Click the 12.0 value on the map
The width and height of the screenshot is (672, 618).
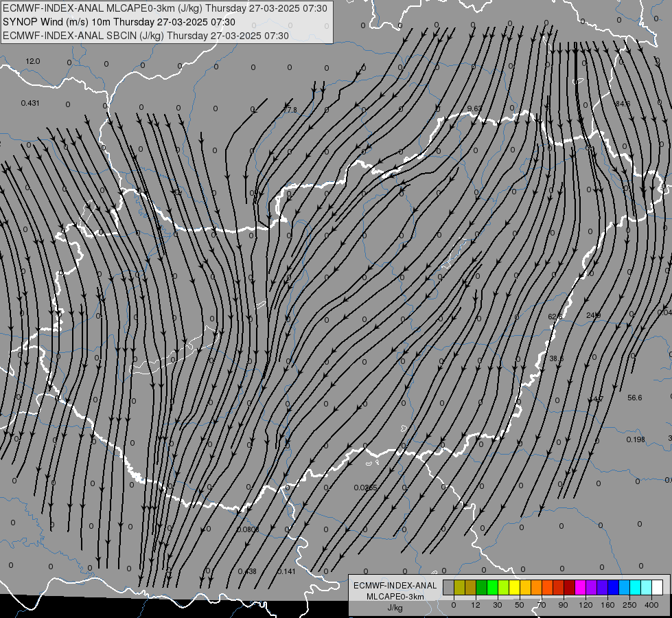tap(32, 61)
